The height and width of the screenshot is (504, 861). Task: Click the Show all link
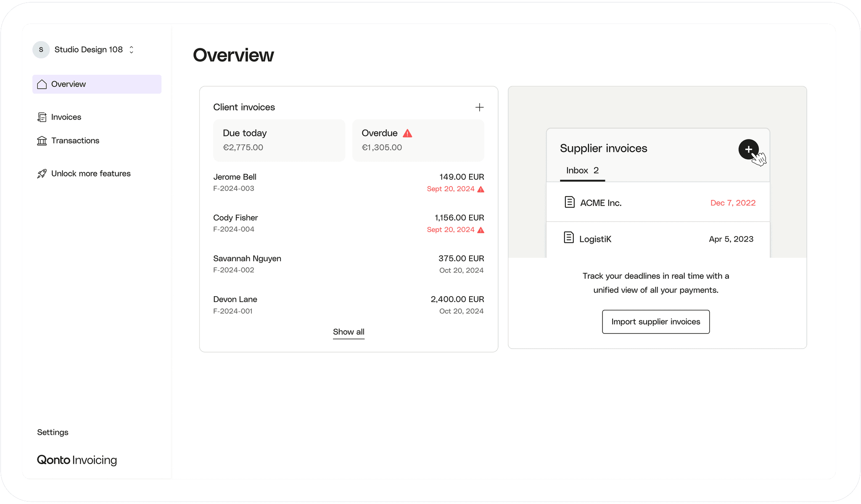[349, 332]
